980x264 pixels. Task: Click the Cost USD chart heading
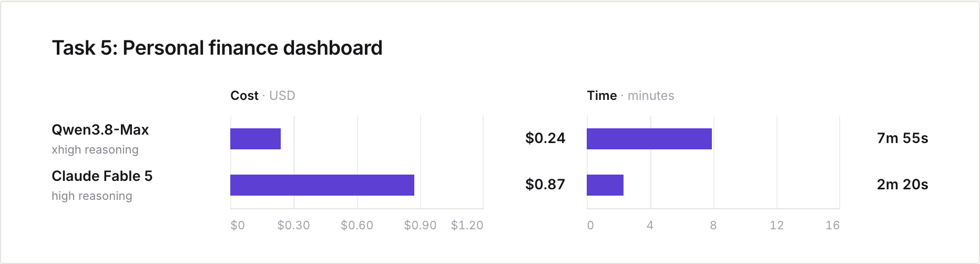(263, 96)
